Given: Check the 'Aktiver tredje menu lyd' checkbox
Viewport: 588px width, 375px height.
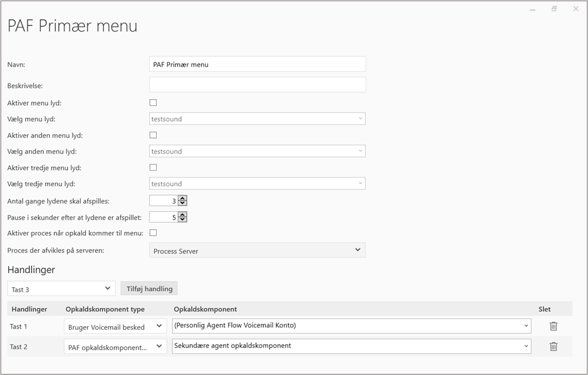Looking at the screenshot, I should click(153, 167).
